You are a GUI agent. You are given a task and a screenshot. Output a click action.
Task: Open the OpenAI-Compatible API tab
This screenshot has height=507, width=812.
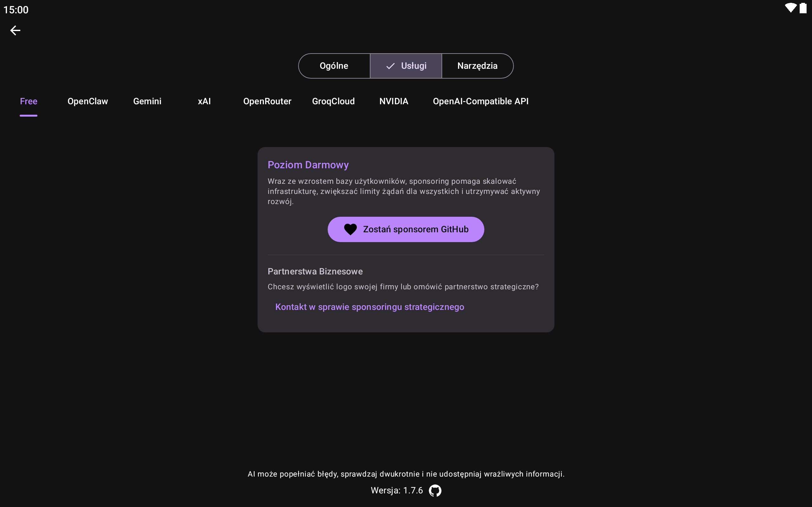[x=481, y=101]
